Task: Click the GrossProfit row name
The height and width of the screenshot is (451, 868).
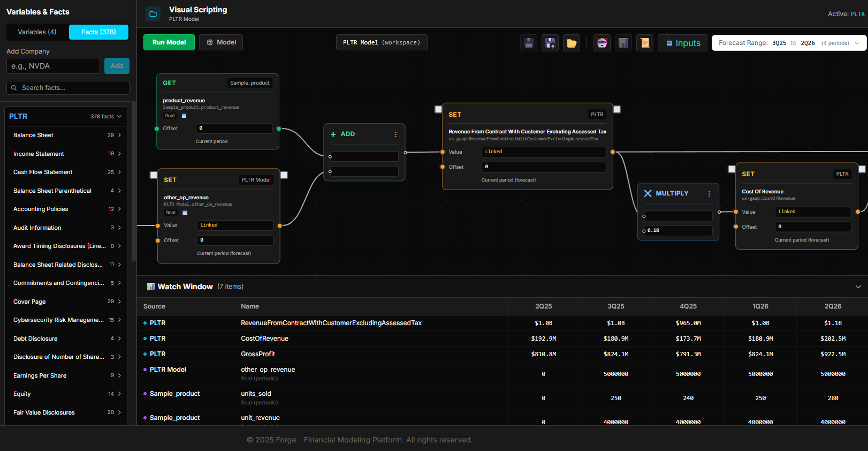Action: pos(258,354)
